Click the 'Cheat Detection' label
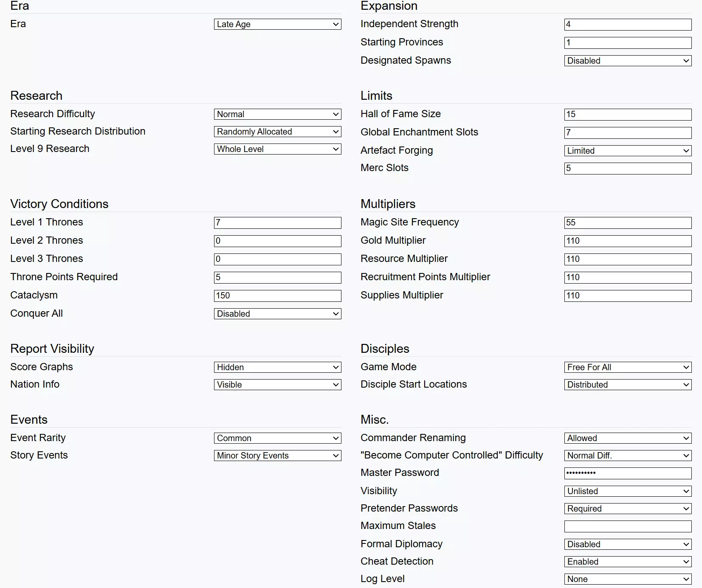Viewport: 702px width, 588px height. [x=397, y=561]
